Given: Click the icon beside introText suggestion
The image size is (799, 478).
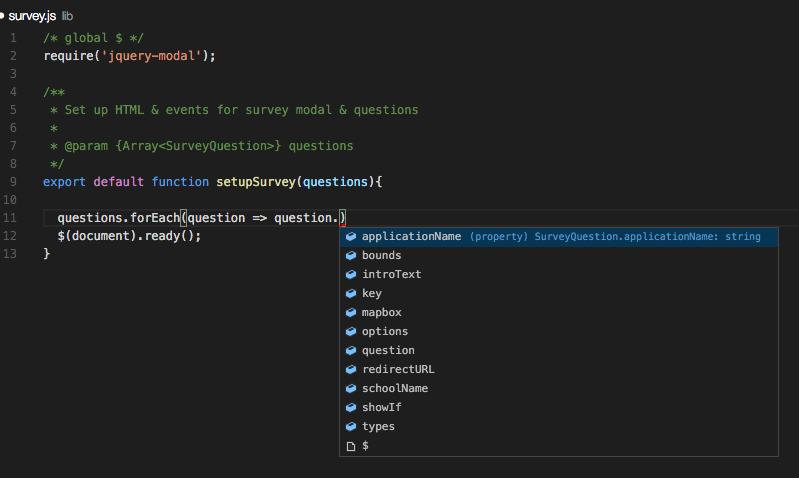Looking at the screenshot, I should tap(351, 275).
